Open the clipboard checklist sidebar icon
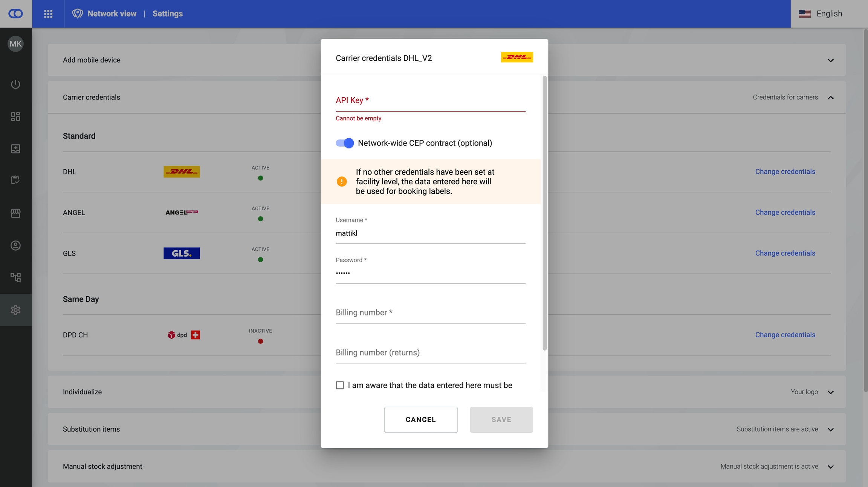Viewport: 868px width, 487px height. pyautogui.click(x=15, y=180)
